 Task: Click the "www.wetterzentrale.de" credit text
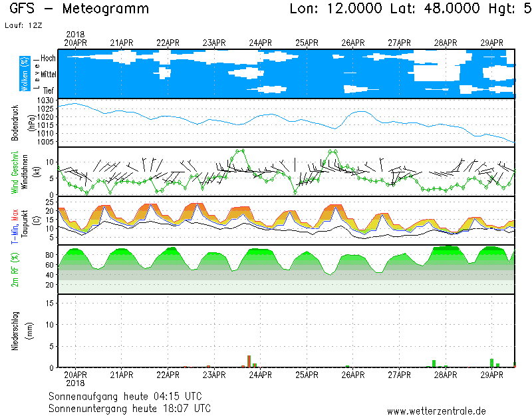tap(436, 411)
